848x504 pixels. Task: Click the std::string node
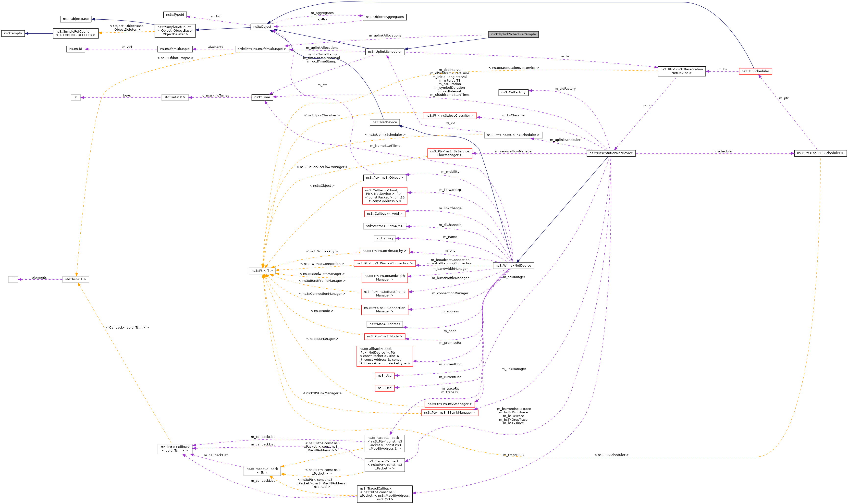(x=384, y=239)
